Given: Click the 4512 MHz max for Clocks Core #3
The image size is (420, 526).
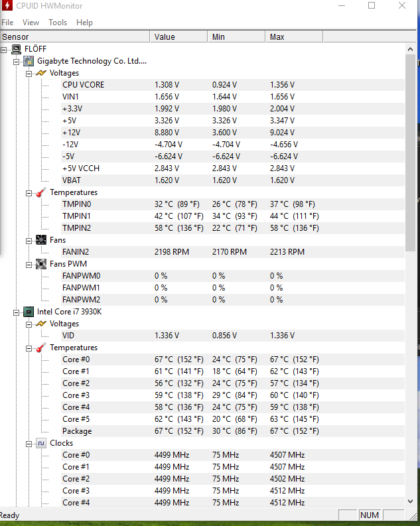Looking at the screenshot, I should point(287,491).
